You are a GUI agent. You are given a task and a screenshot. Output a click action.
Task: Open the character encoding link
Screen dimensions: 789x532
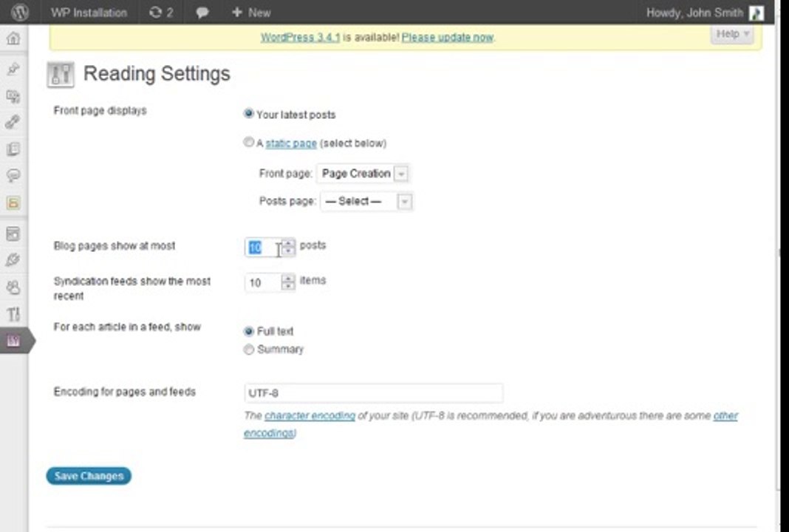[x=310, y=416]
